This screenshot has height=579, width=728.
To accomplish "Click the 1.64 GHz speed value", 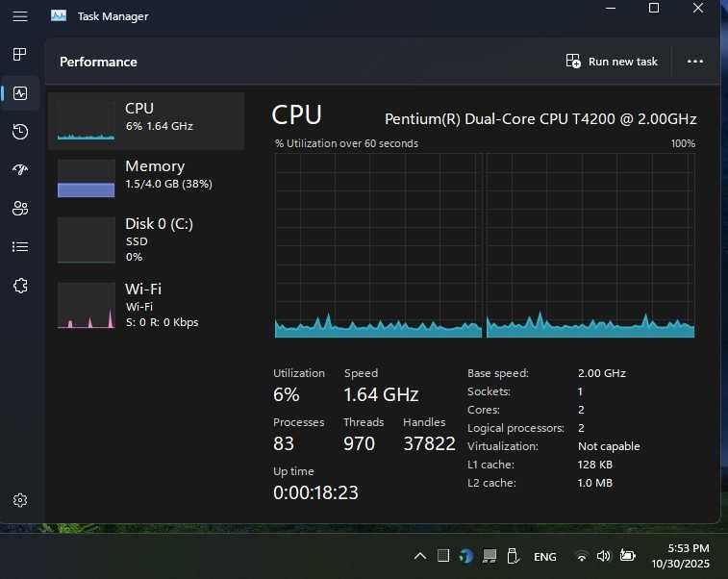I will click(x=381, y=394).
